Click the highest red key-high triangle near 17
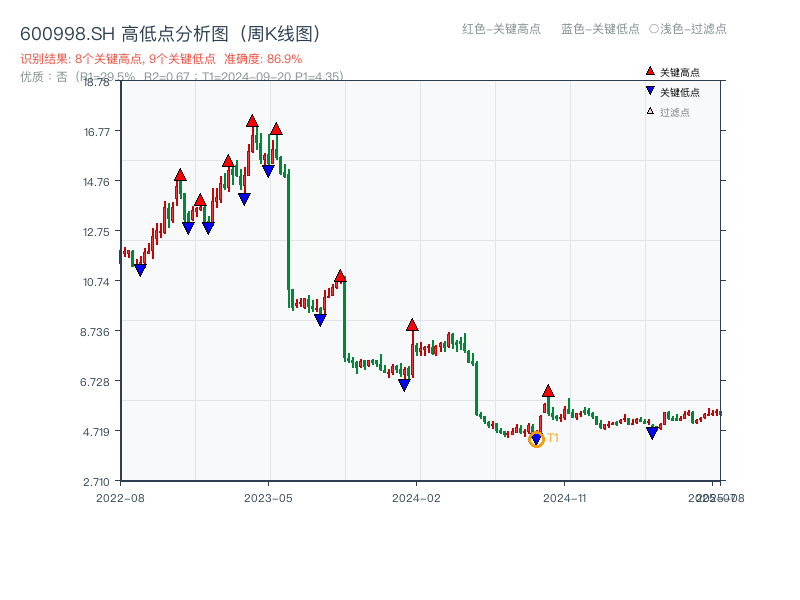This screenshot has height=600, width=800. (x=252, y=121)
